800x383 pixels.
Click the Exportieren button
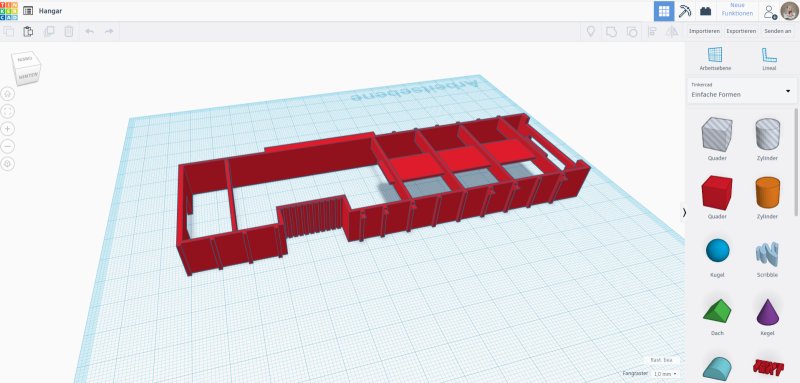[741, 31]
